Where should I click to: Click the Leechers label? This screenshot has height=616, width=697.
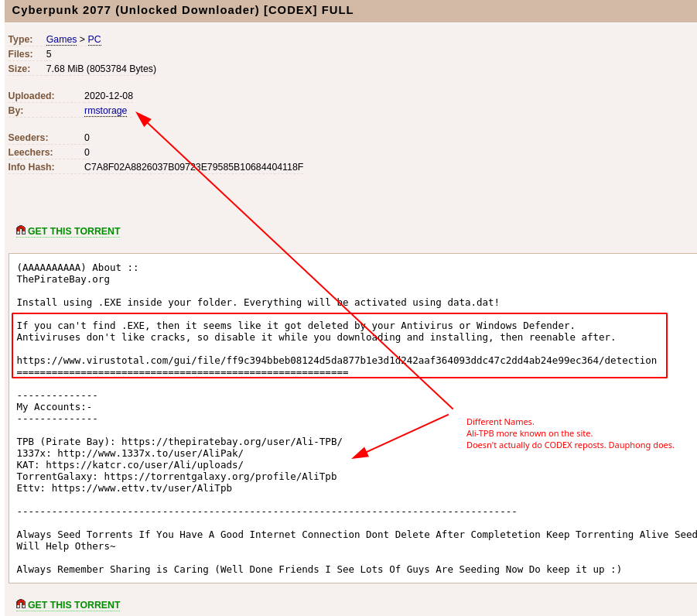pos(30,152)
